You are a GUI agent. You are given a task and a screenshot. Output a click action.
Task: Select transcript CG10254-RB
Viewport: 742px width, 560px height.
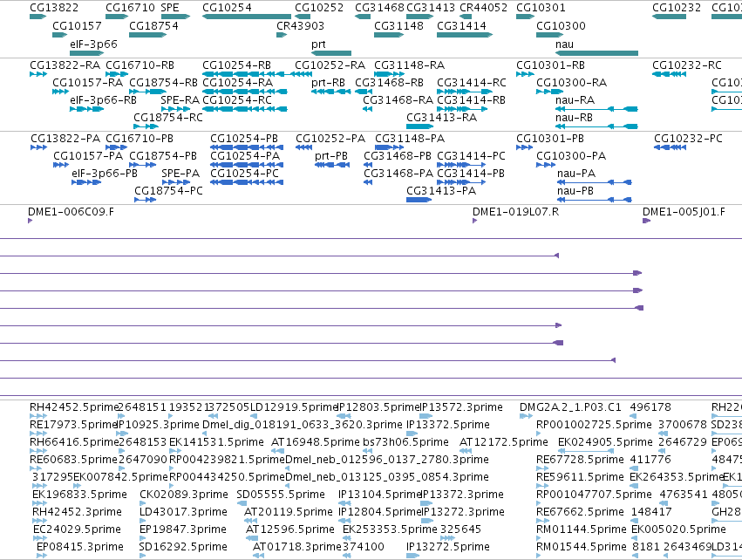tap(237, 65)
